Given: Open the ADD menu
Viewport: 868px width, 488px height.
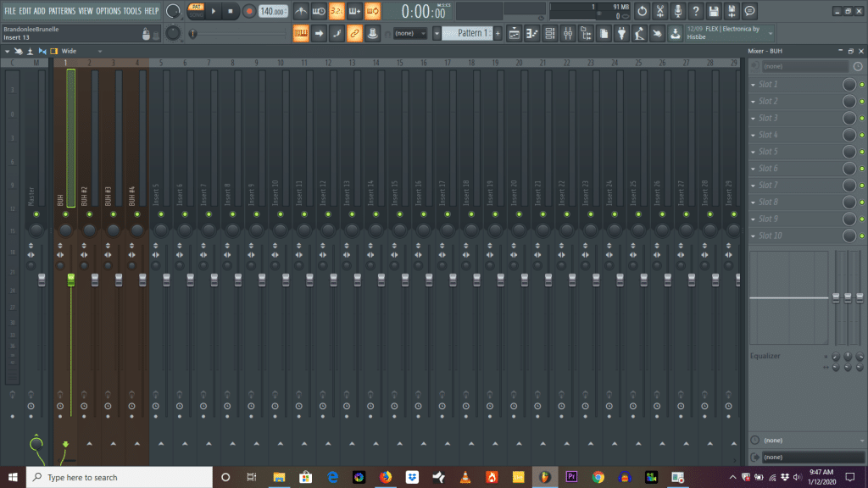Looking at the screenshot, I should (x=39, y=11).
